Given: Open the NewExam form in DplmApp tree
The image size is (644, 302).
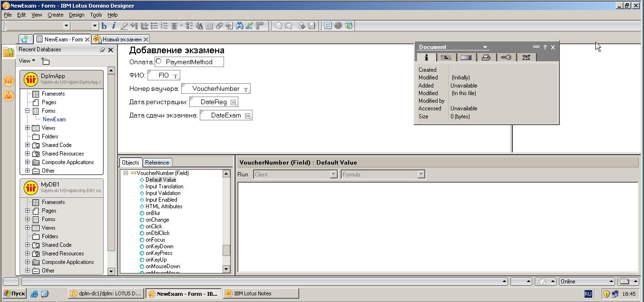Looking at the screenshot, I should [x=54, y=119].
